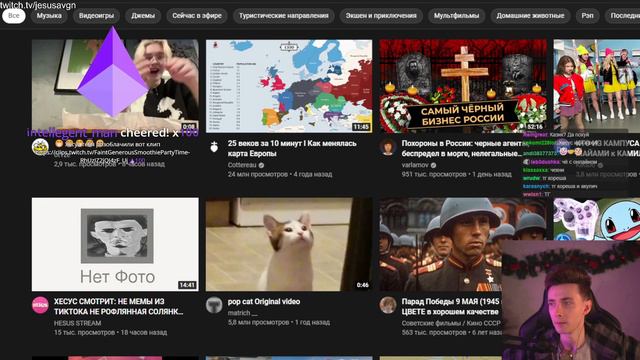Visit 'Советские фильмы / Кино СССР' channel
Screen dimensions: 640x360
pyautogui.click(x=451, y=323)
